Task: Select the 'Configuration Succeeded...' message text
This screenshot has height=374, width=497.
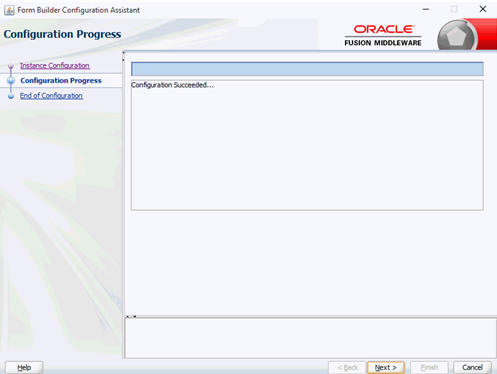Action: (172, 85)
